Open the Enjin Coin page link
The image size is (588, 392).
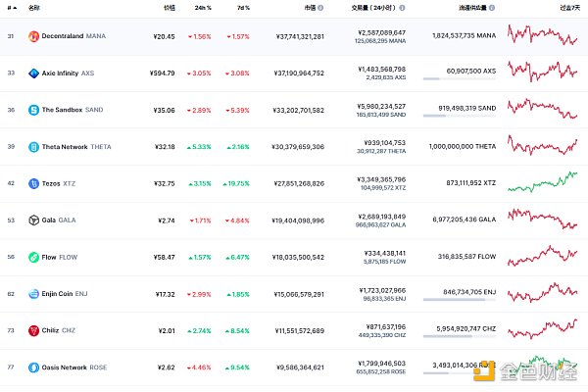[x=65, y=293]
